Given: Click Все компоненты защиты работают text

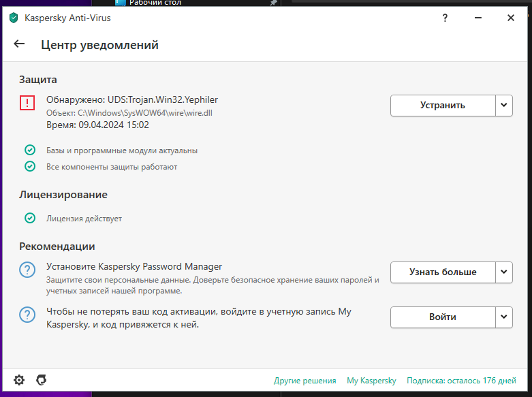Looking at the screenshot, I should pos(112,167).
